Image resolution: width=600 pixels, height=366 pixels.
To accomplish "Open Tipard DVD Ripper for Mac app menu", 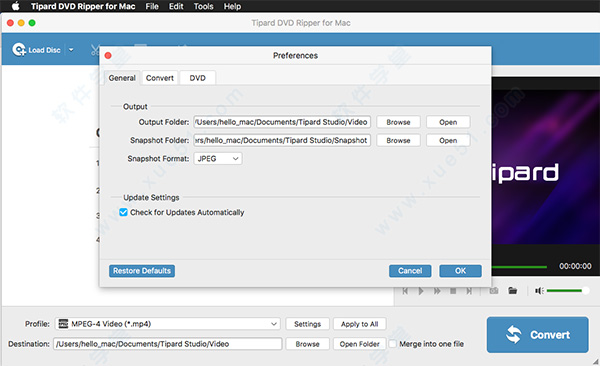I will 83,6.
